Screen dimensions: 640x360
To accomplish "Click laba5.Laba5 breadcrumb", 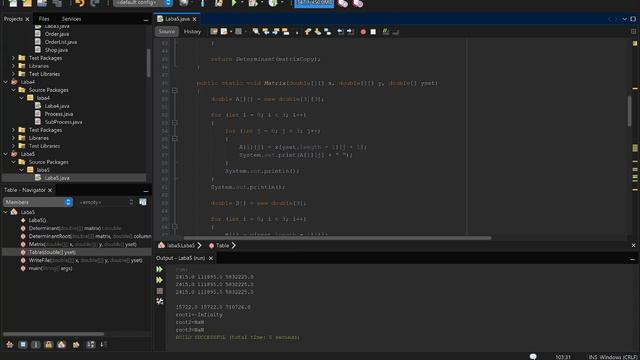I will click(x=181, y=245).
